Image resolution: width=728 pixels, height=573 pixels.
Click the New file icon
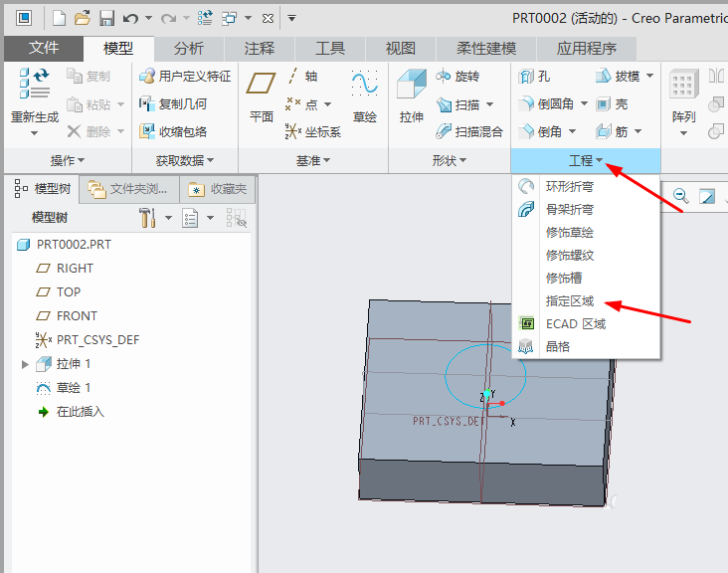tap(59, 18)
